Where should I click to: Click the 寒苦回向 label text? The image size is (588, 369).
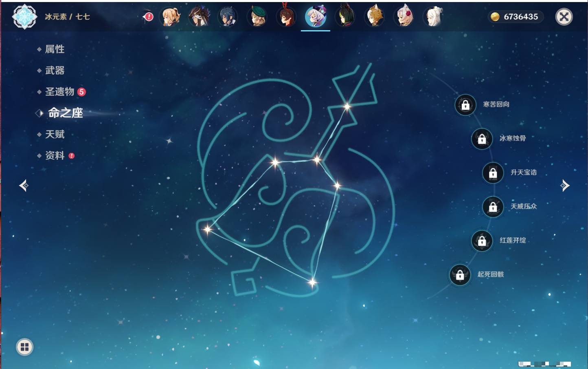coord(496,104)
